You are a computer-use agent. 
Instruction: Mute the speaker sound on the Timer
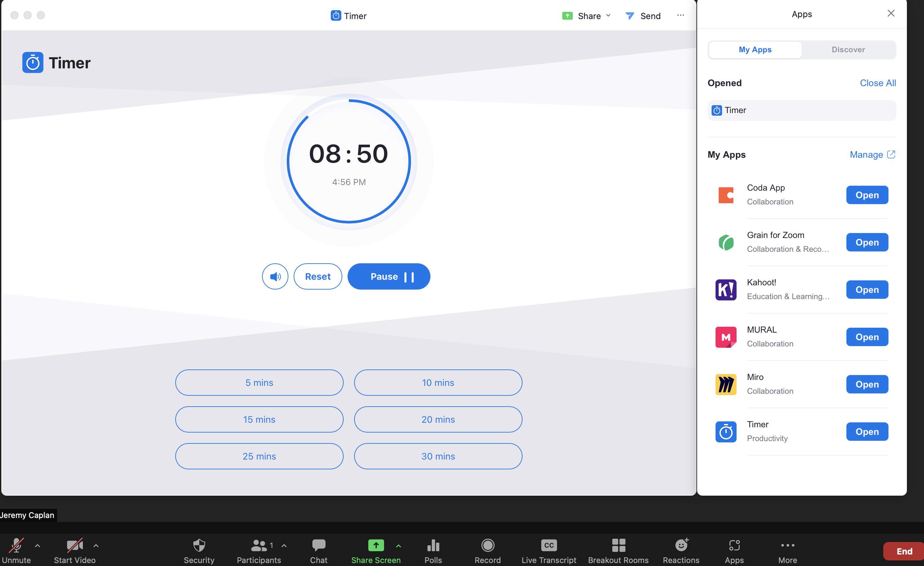click(275, 276)
